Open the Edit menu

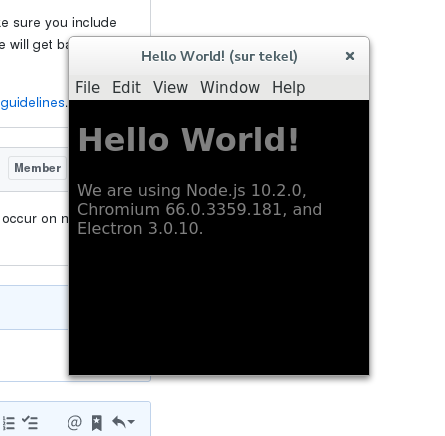[x=126, y=88]
